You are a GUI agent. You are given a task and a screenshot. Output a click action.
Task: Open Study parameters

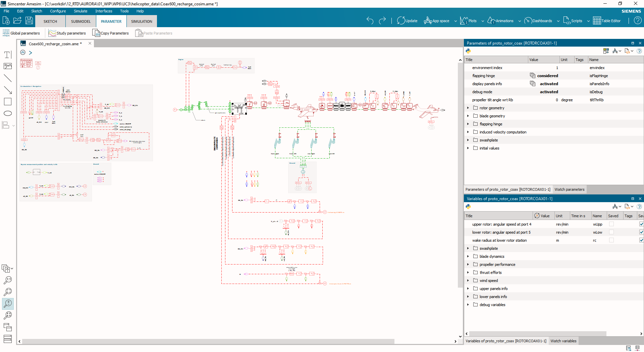point(67,33)
